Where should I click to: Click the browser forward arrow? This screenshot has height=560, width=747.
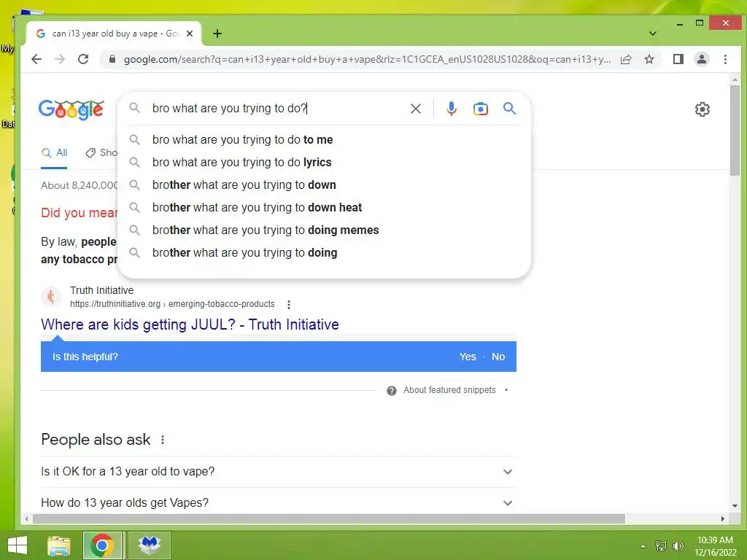click(x=60, y=59)
